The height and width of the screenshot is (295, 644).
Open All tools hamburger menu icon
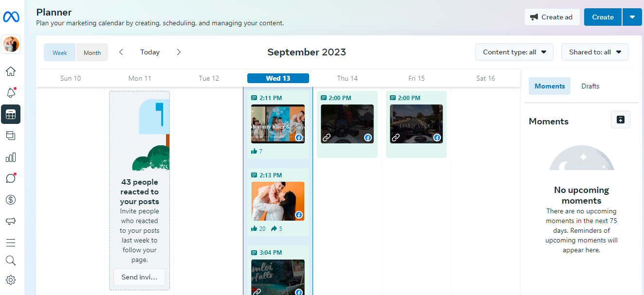(11, 243)
